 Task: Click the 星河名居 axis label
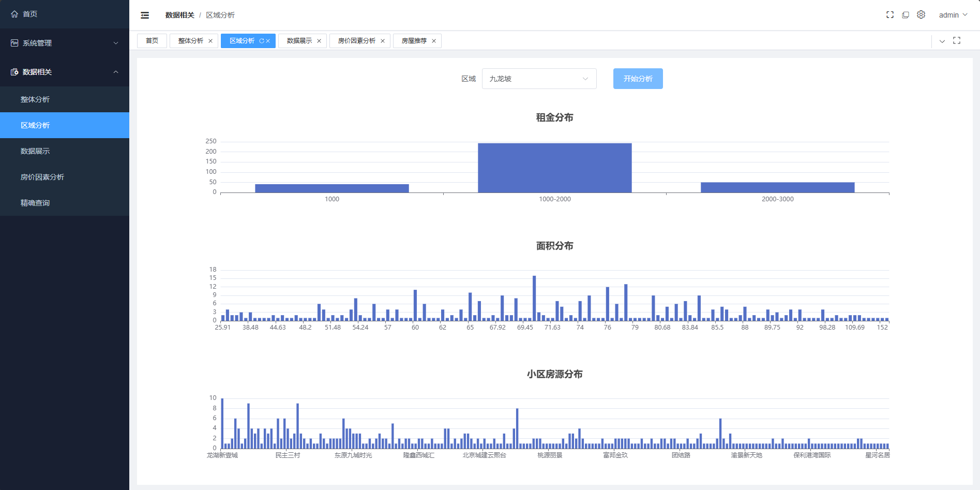[x=878, y=455]
